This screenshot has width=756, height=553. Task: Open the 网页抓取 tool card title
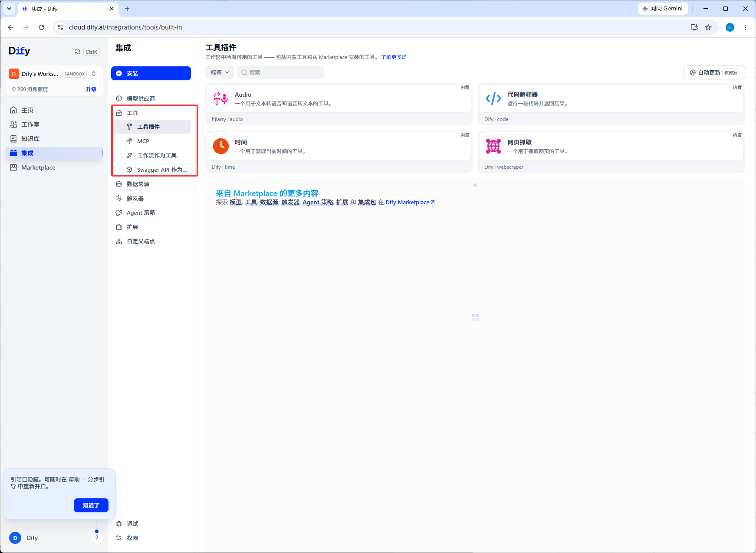[519, 142]
